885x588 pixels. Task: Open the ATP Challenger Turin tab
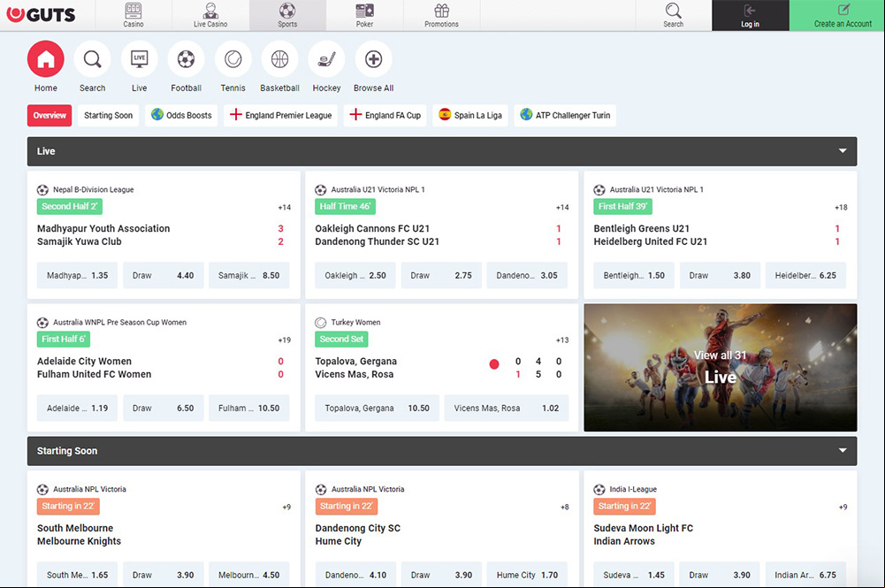click(565, 115)
